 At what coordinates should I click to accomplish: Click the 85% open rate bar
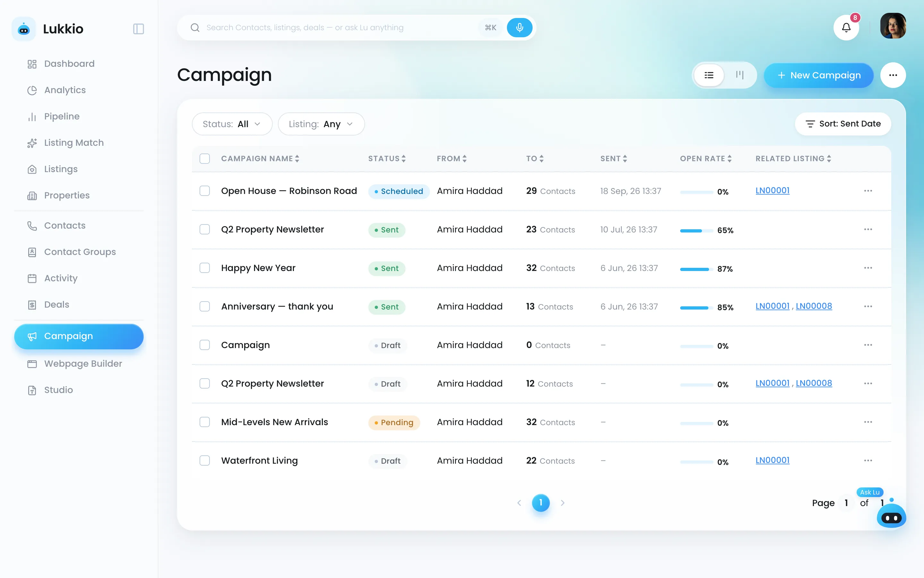697,308
